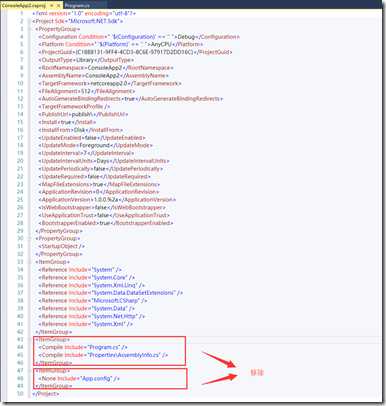Click the TargetFramework netcoreapp2.0 line
Screen dimensions: 386x406
110,83
